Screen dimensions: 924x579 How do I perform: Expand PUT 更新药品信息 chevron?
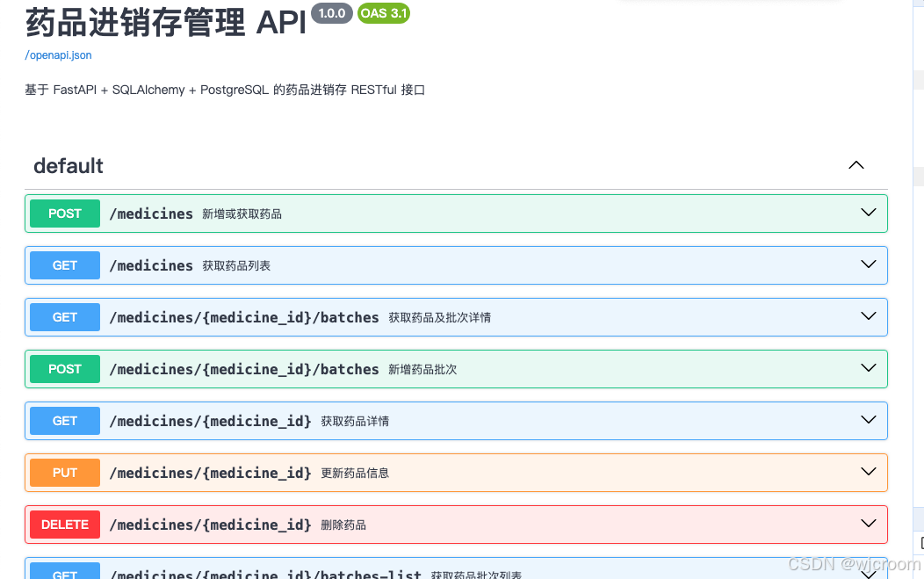[869, 472]
